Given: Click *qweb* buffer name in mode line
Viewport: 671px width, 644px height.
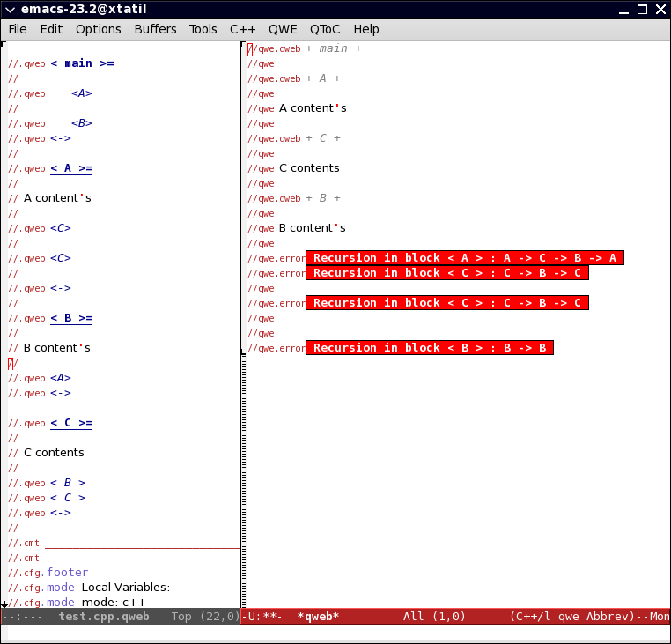Looking at the screenshot, I should (318, 617).
